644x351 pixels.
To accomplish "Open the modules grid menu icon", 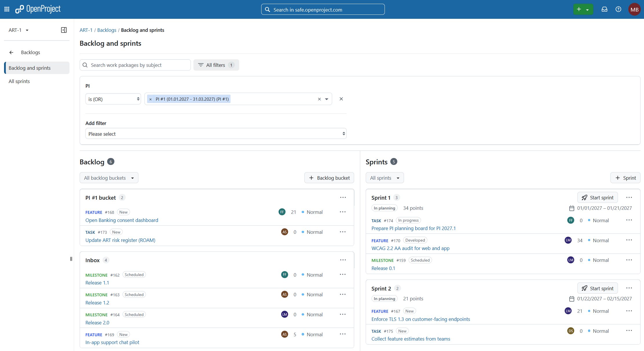I will point(7,9).
